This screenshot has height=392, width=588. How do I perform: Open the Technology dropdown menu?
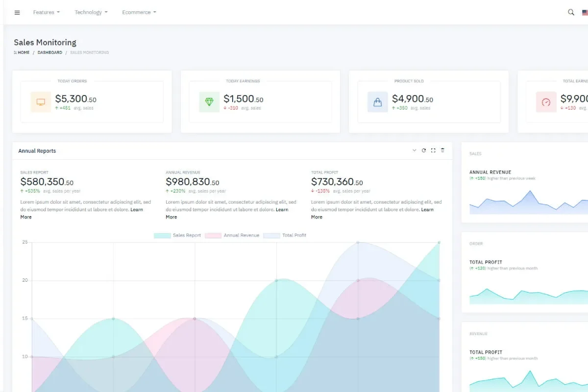coord(91,12)
